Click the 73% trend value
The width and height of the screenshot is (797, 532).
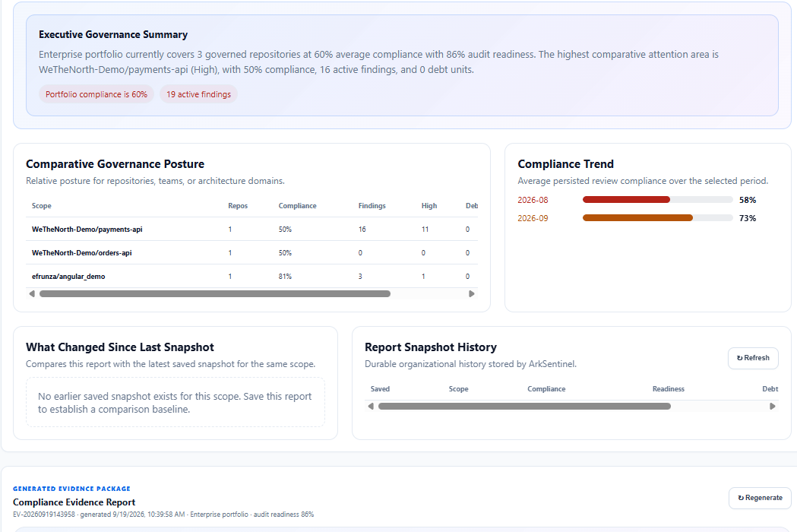[748, 218]
